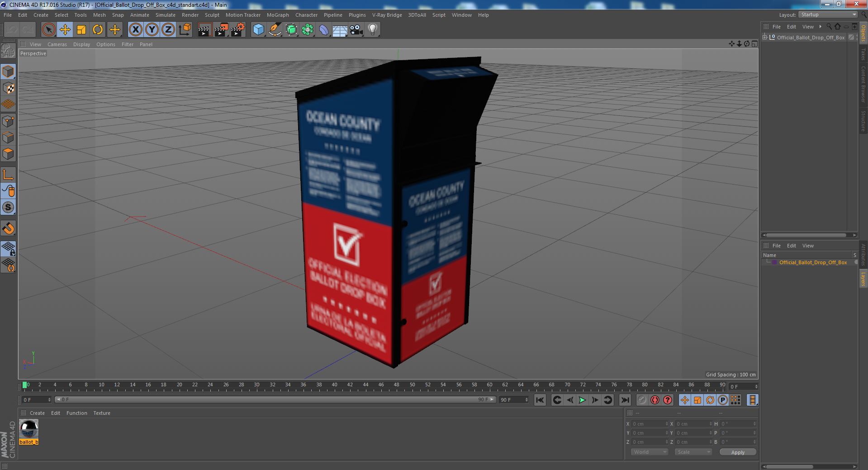Open material manager Create menu
The image size is (868, 470).
(37, 413)
